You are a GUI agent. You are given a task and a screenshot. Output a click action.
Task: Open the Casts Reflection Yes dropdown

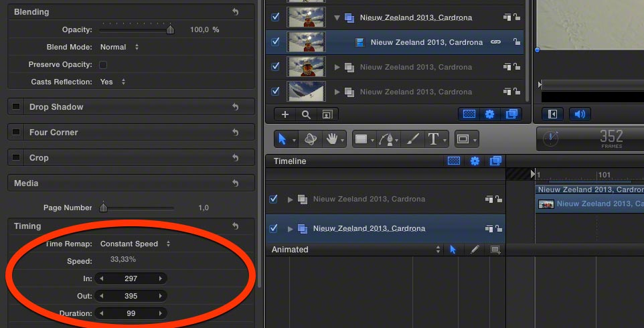point(113,82)
